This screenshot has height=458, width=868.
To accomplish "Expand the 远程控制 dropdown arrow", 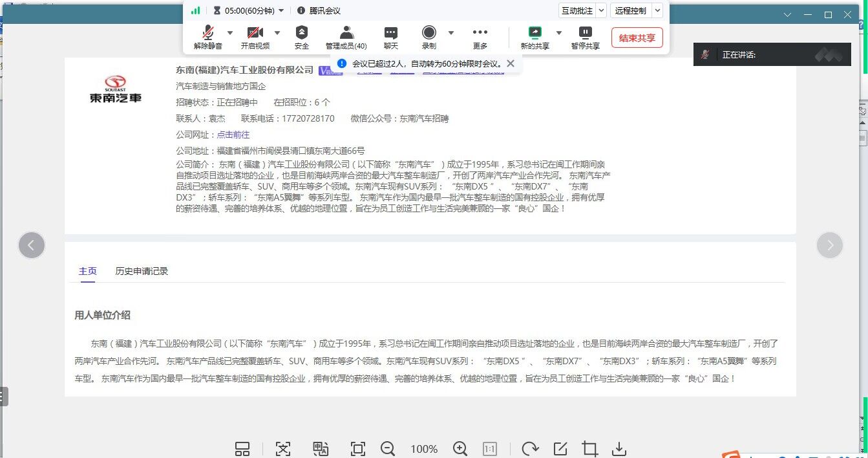I will click(x=657, y=10).
